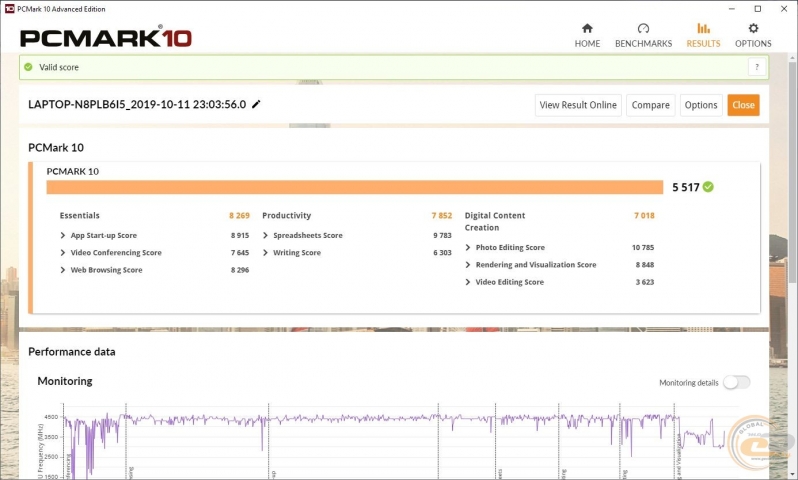Click the Video Editing value 3 623
The image size is (798, 480).
(x=645, y=282)
